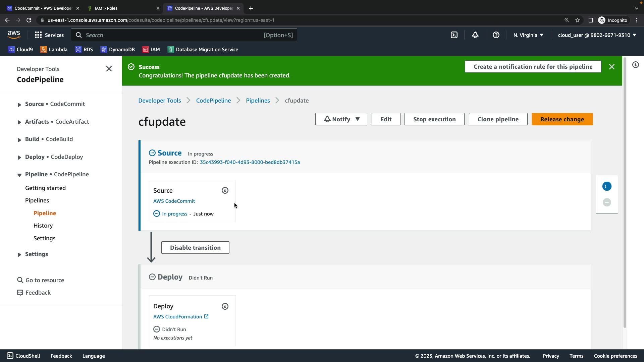Switch to the IAM Roles browser tab
644x362 pixels.
click(106, 8)
